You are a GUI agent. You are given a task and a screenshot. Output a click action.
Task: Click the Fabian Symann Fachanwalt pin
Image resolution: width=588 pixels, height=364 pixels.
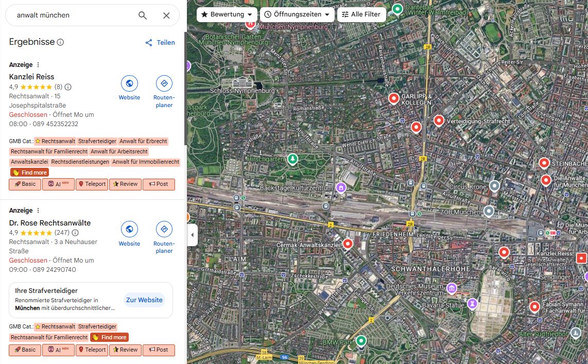coord(534,306)
